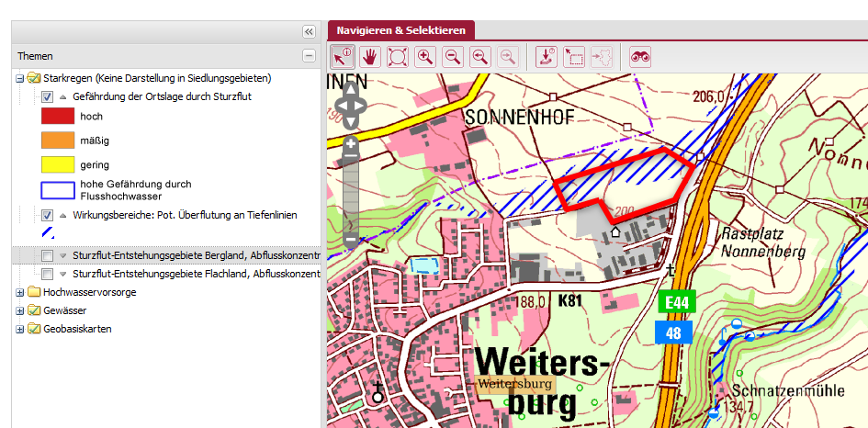Viewport: 868px width, 428px height.
Task: Collapse the side panel with double-arrow button
Action: (309, 31)
